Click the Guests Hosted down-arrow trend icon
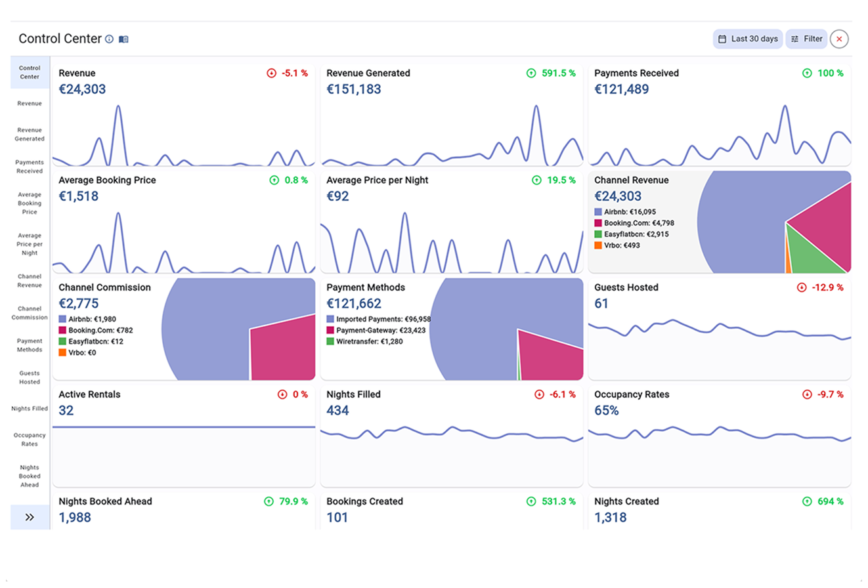 click(x=802, y=287)
